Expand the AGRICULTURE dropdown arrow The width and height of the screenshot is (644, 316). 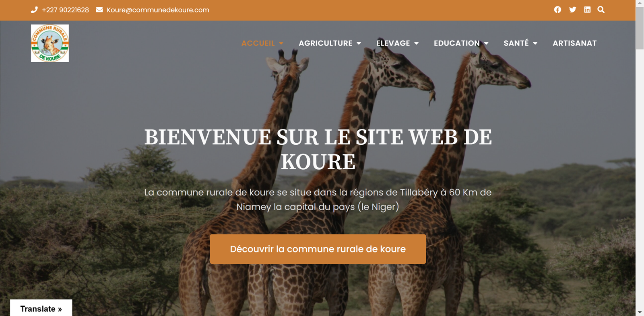(x=359, y=43)
